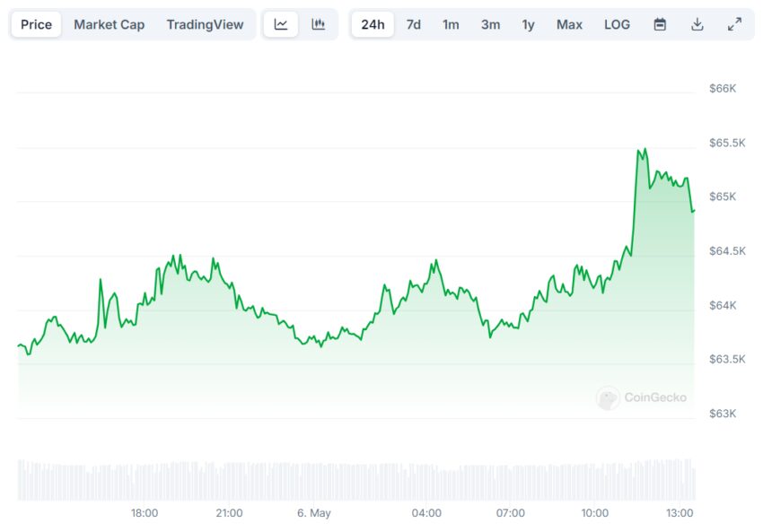
Task: Click the volume bars above 10:00
Action: point(594,482)
